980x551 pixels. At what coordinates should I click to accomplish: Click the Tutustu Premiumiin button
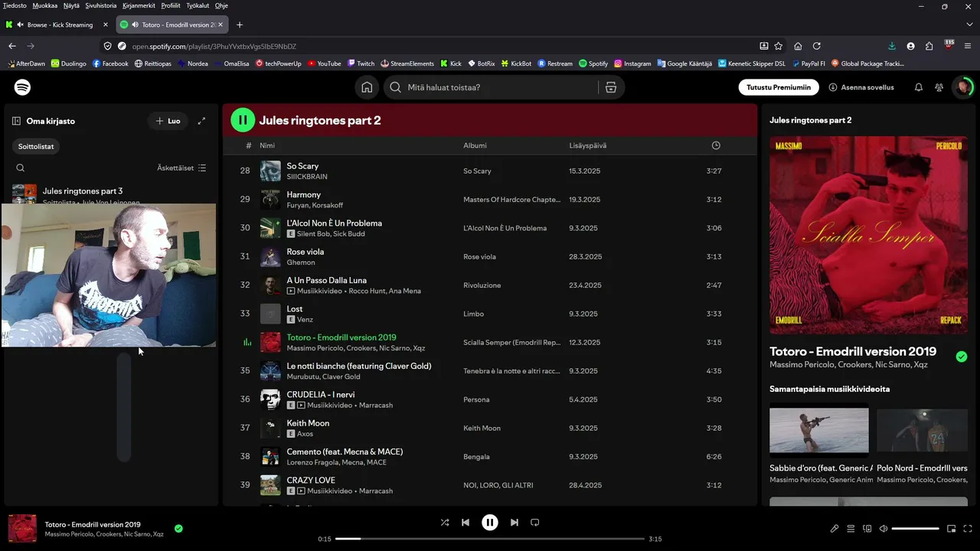[779, 87]
